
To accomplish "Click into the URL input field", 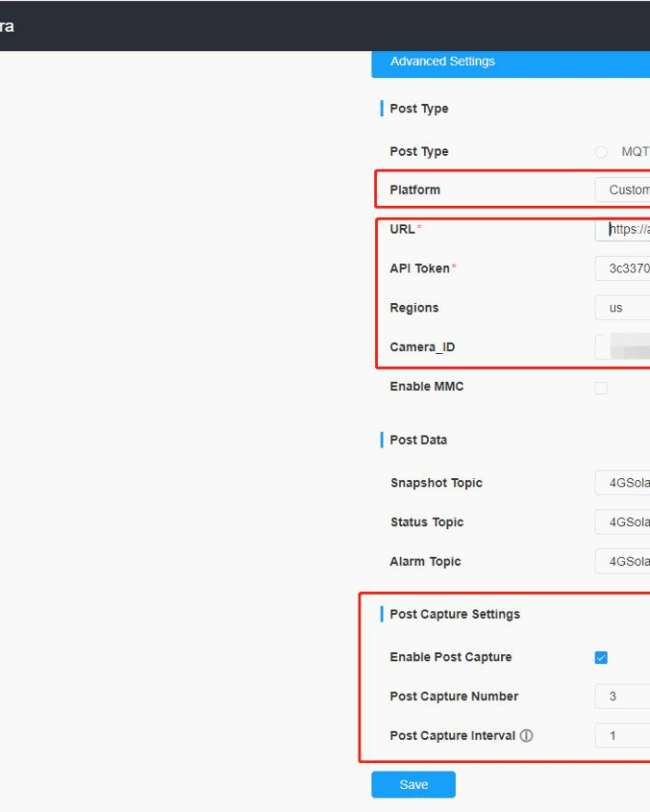I will tap(626, 229).
